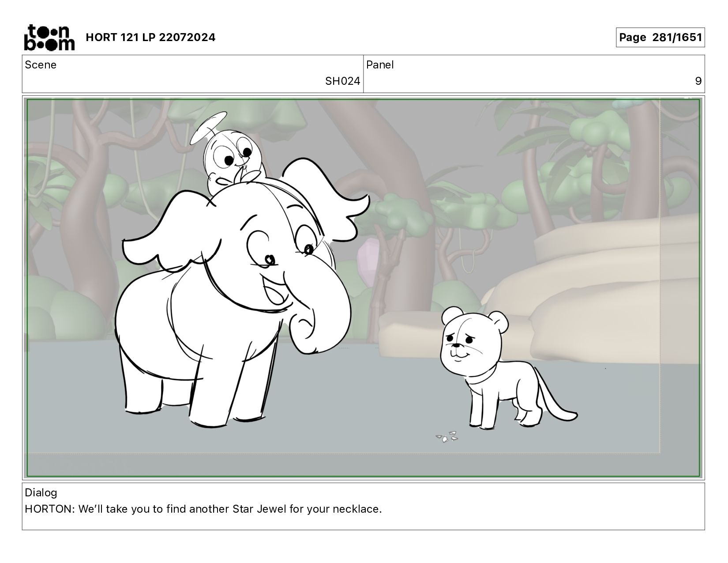This screenshot has width=728, height=563.
Task: Click the Toon Boom logo
Action: [x=49, y=38]
